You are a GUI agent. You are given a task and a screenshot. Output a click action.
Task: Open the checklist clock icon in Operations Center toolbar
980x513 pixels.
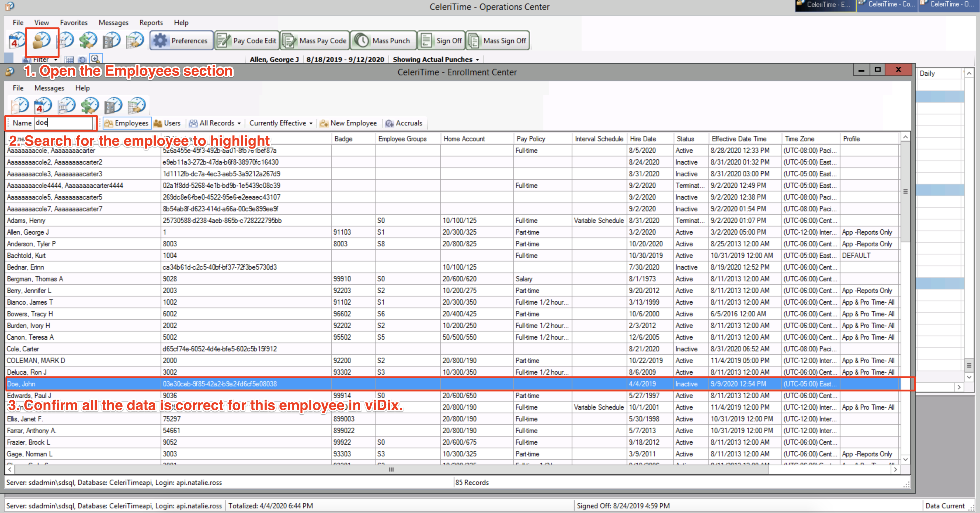point(112,40)
